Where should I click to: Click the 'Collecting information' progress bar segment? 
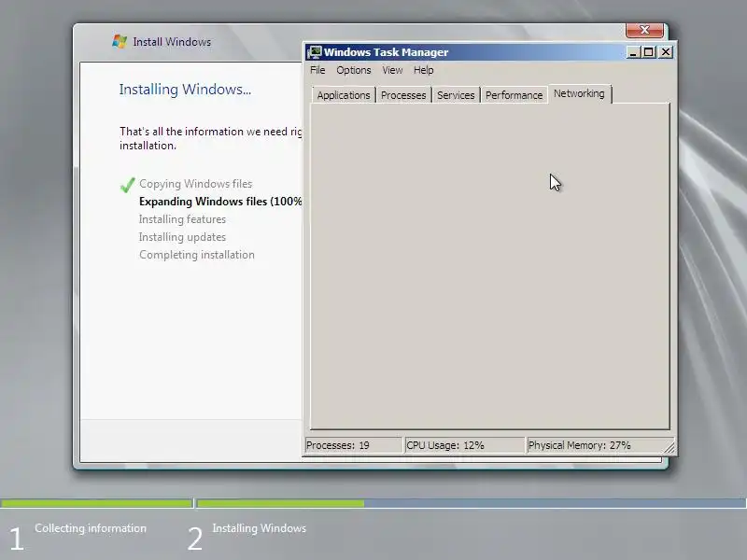pos(96,503)
